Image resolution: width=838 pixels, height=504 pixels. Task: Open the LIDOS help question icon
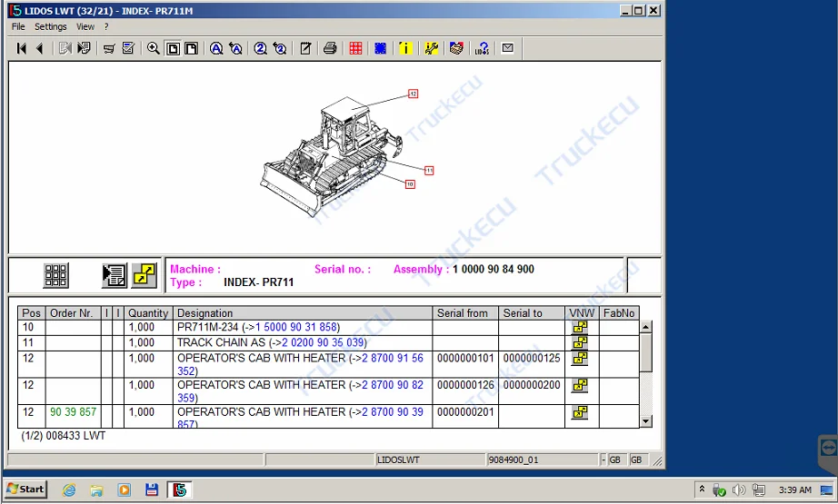[482, 49]
